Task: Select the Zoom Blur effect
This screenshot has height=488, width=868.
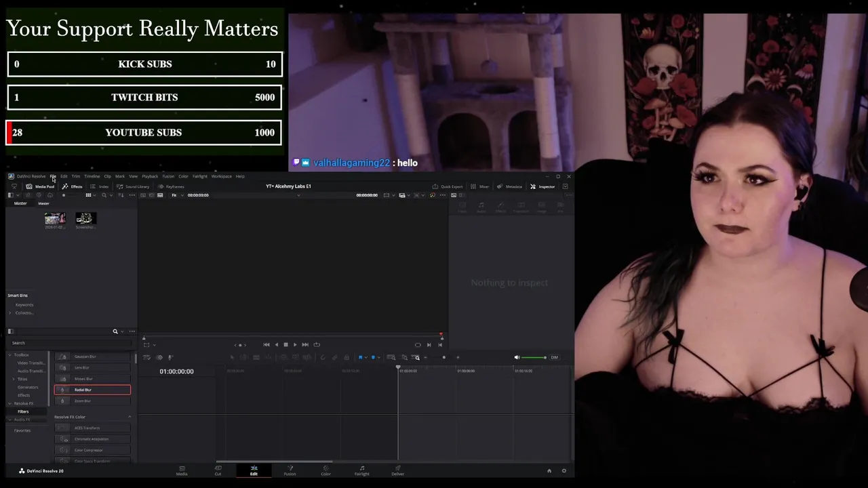Action: (x=92, y=401)
